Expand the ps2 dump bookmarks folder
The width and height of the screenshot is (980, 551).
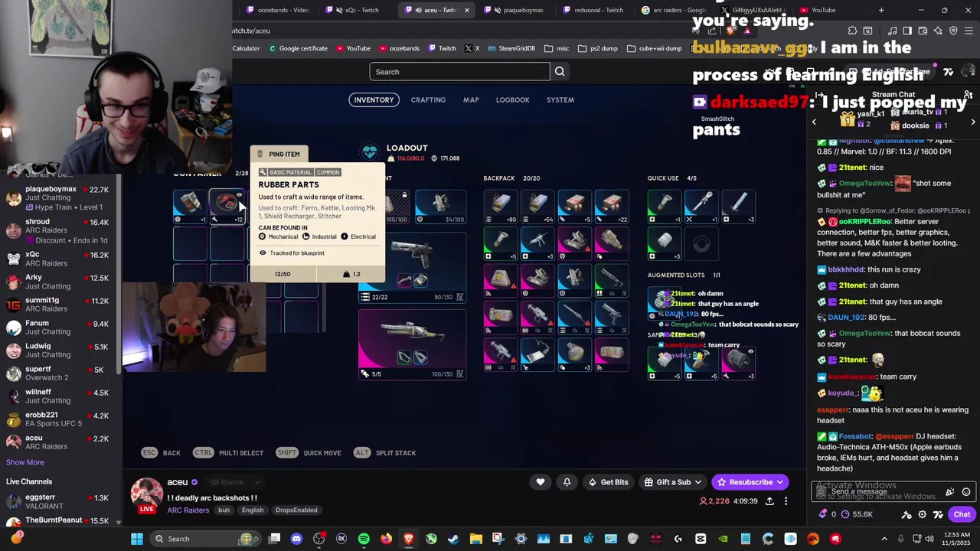(x=599, y=48)
